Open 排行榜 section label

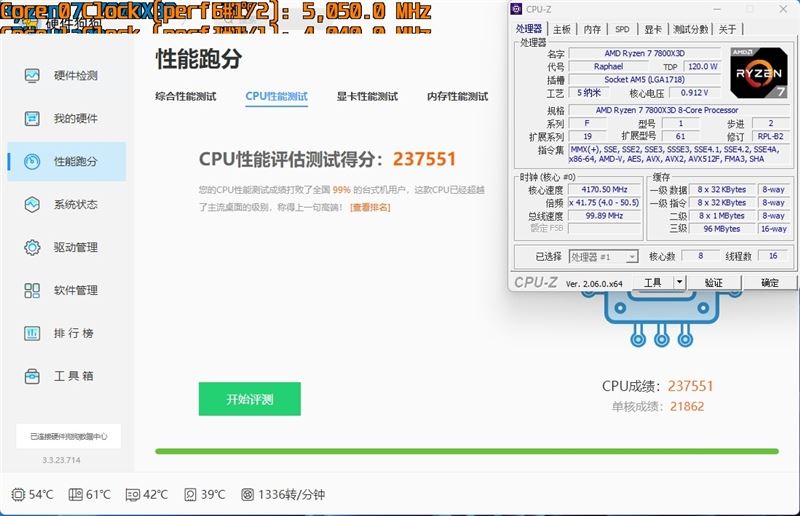point(74,333)
